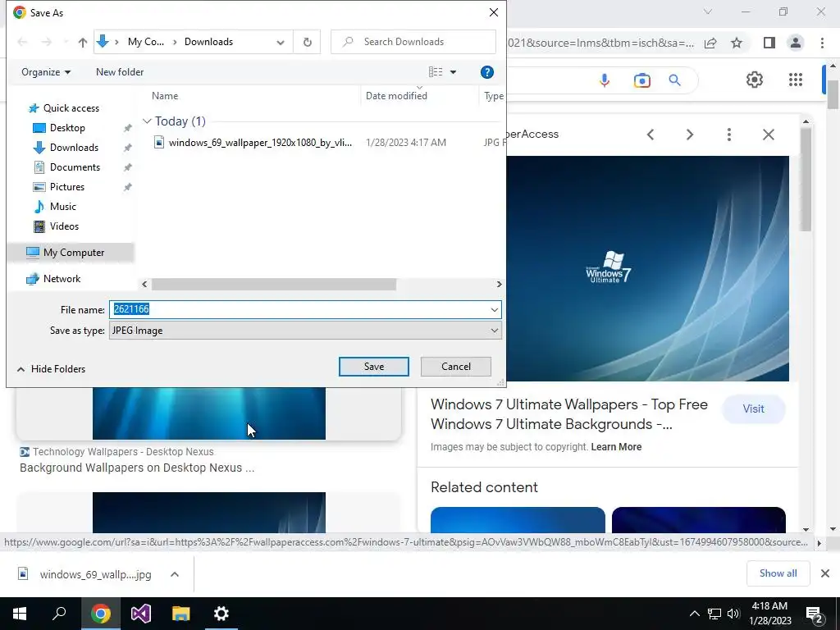Search by voice microphone icon
The height and width of the screenshot is (630, 840).
coord(605,80)
